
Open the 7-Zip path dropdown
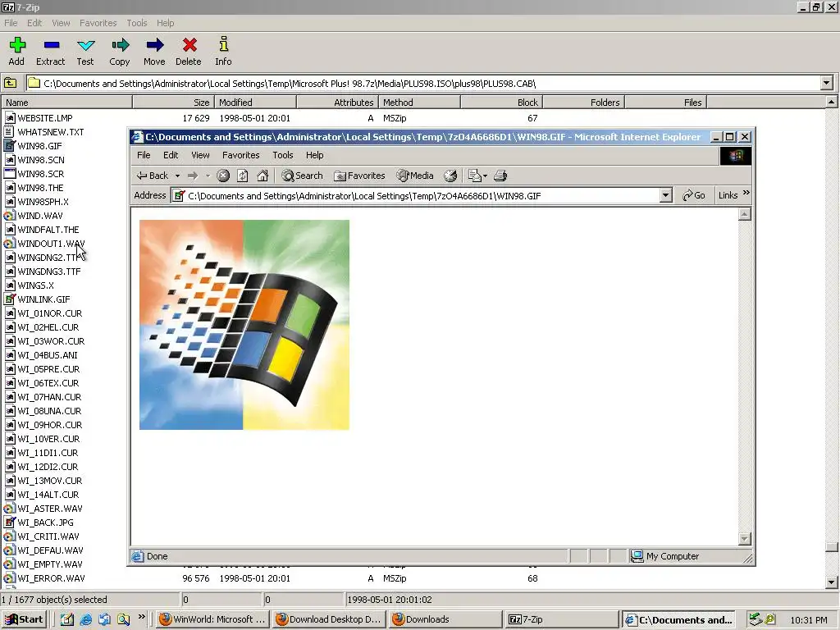[827, 83]
